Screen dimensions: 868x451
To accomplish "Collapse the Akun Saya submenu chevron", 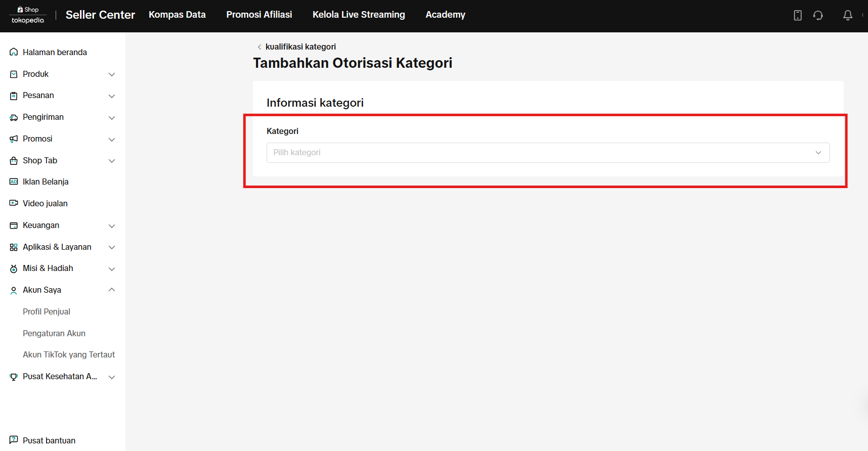I will 112,290.
